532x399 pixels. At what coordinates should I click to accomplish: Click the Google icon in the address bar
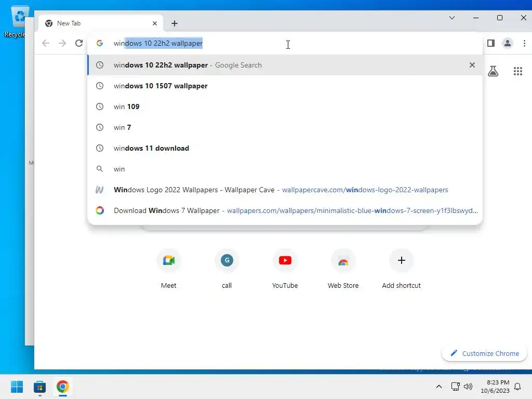[99, 43]
